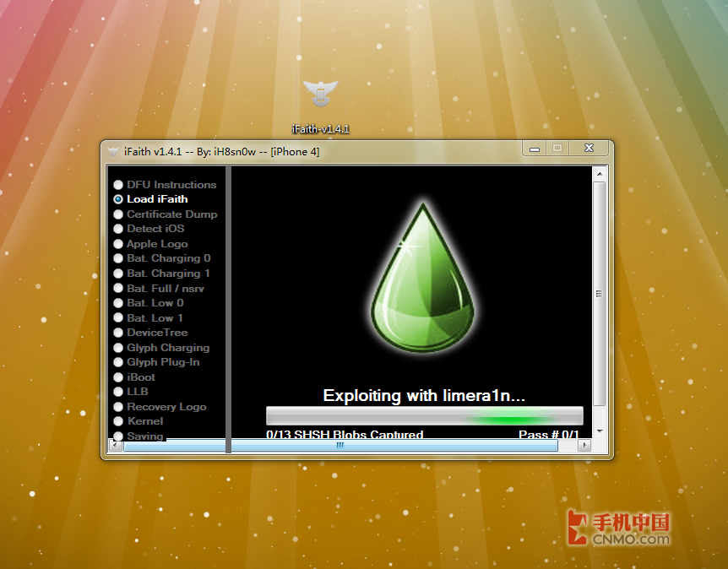Click the horizontal scrollbar left arrow
The image size is (728, 569).
116,446
